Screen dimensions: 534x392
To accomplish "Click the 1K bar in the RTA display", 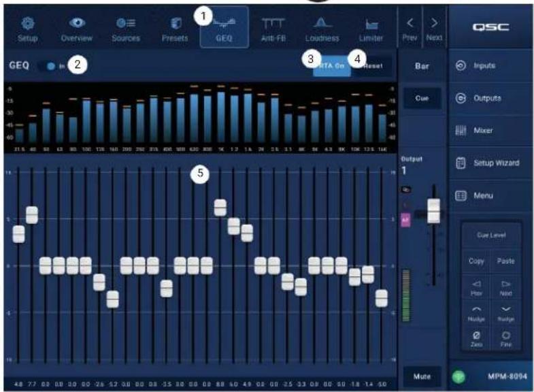I will [x=221, y=117].
